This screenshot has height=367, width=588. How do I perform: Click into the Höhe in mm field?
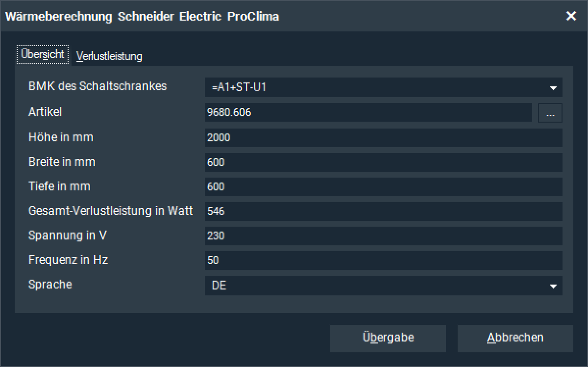pyautogui.click(x=383, y=138)
